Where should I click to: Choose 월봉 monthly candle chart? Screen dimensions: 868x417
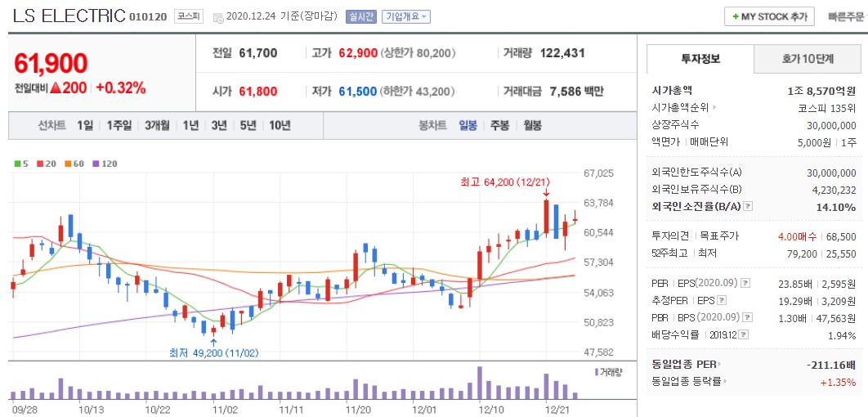[x=533, y=125]
